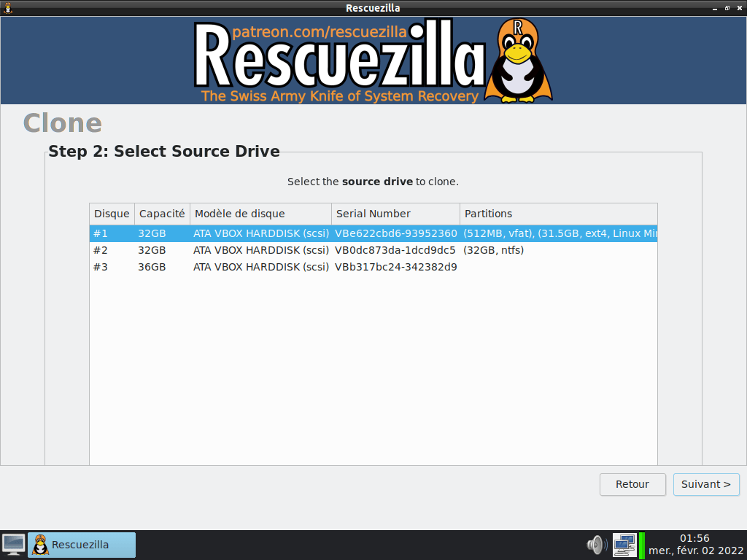Click the title bar Rescuezilla app icon
Image resolution: width=747 pixels, height=560 pixels.
pos(8,8)
